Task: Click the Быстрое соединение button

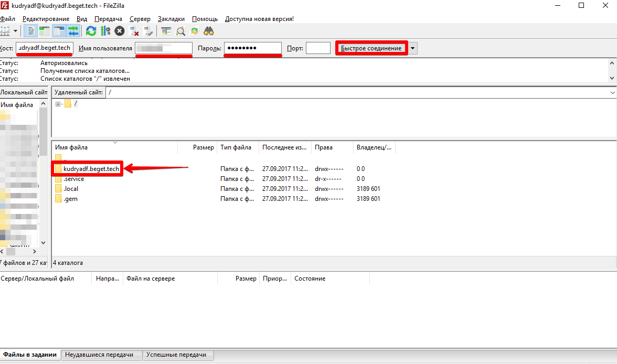Action: (371, 48)
